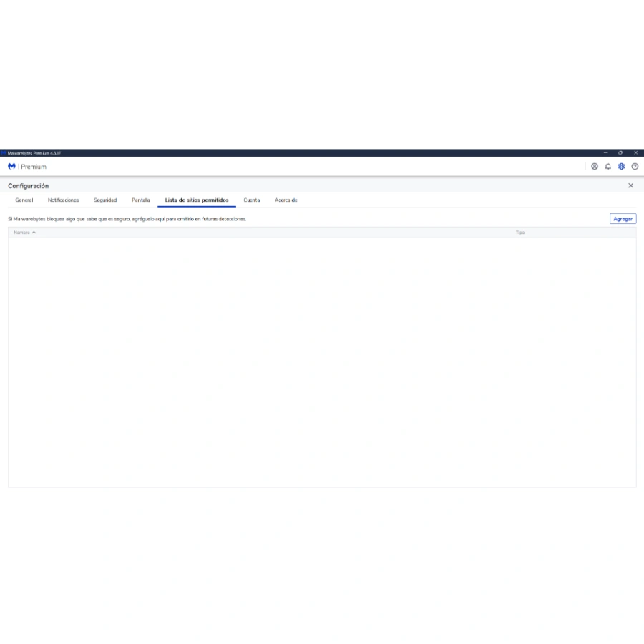Open the Cuenta tab
Image resolution: width=644 pixels, height=644 pixels.
251,200
